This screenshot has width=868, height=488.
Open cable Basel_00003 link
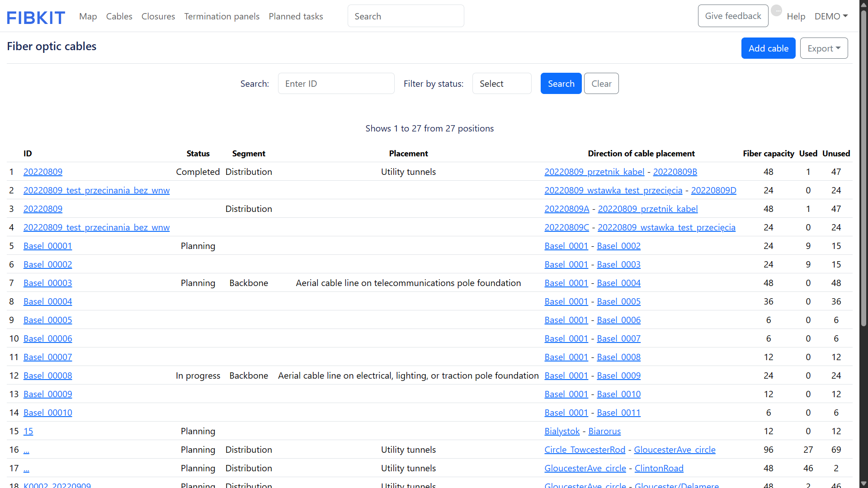48,283
